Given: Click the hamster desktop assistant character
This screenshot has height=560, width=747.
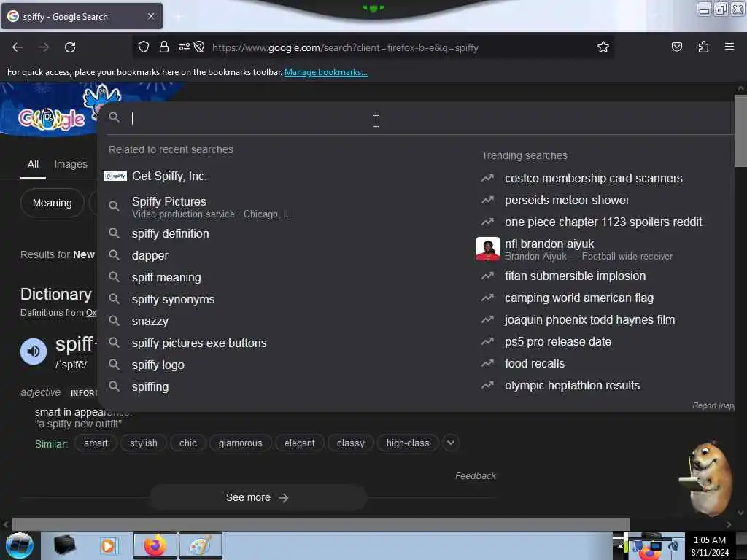Looking at the screenshot, I should [706, 479].
